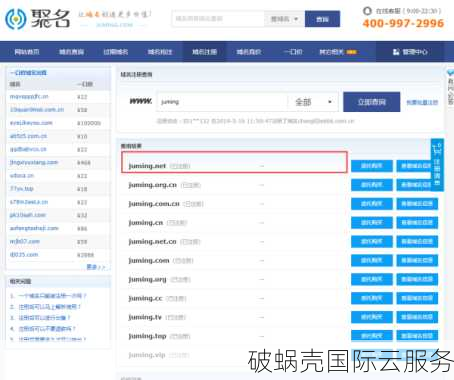Open FAQ question number 4 link
454x380 pixels.
[x=47, y=329]
